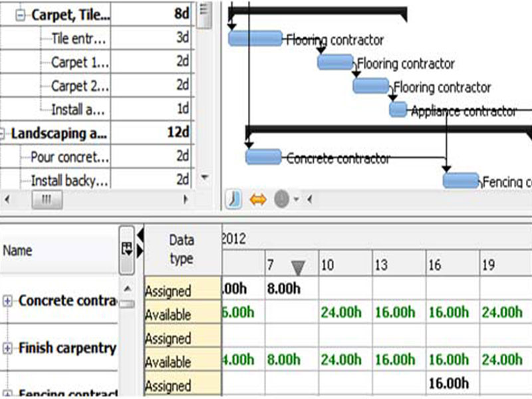Viewport: 532px width, 399px height.
Task: Expand the Fencing contractor resource row
Action: pos(7,394)
